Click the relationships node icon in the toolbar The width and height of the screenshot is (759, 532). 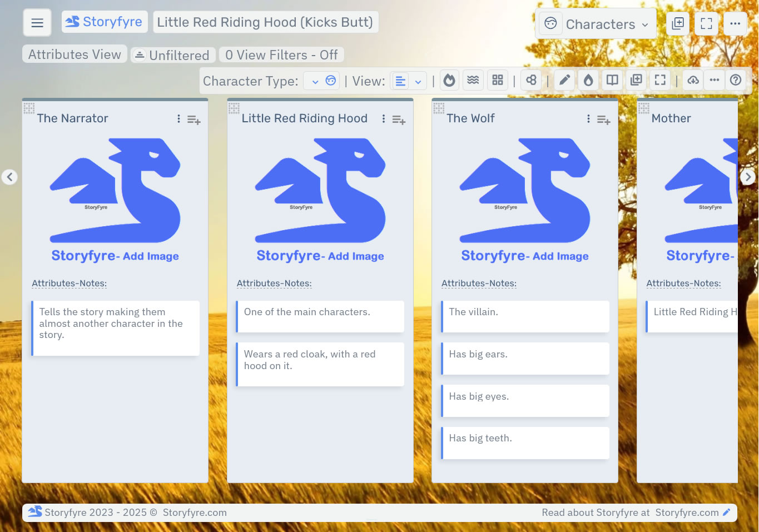pos(530,79)
